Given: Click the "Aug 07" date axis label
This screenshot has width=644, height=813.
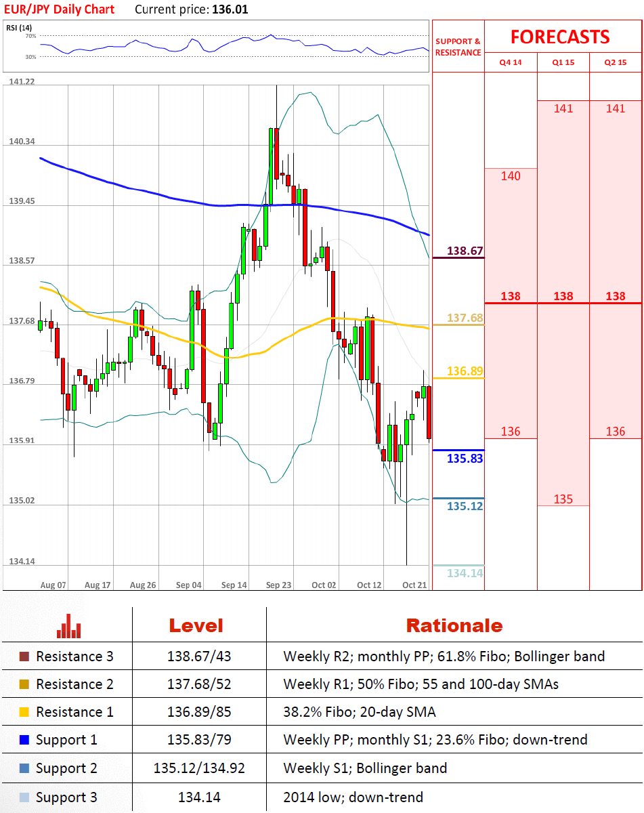Looking at the screenshot, I should pos(53,585).
